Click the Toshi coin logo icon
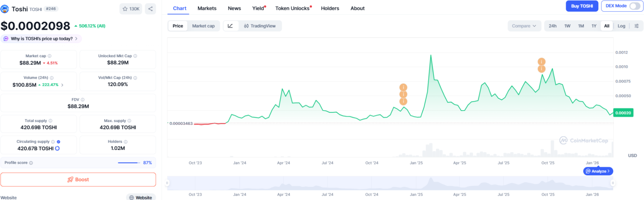Viewport: 644px width, 200px height. [x=5, y=9]
